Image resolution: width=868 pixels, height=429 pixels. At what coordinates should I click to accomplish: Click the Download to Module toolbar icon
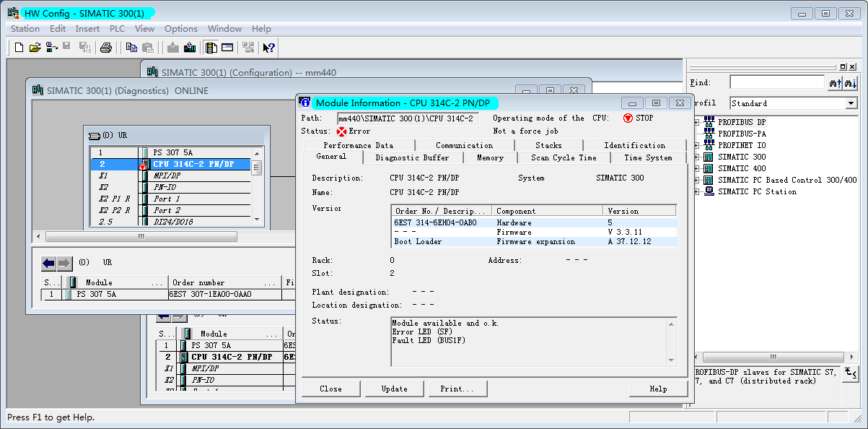173,48
